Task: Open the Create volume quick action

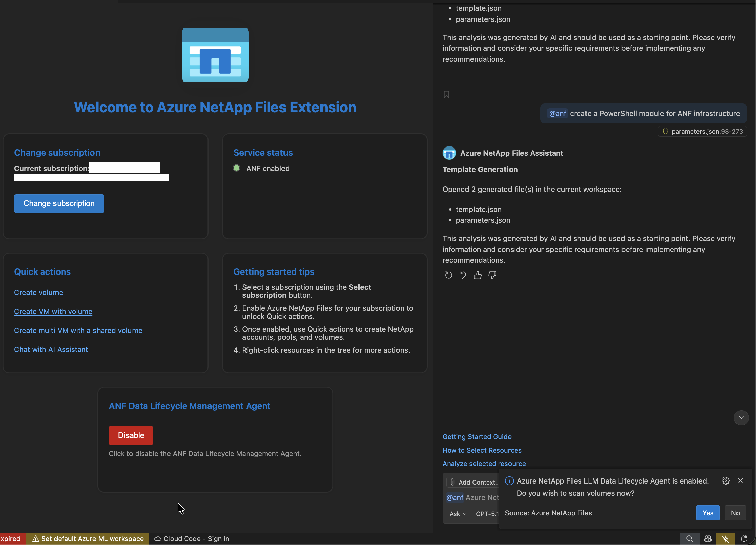Action: click(39, 293)
